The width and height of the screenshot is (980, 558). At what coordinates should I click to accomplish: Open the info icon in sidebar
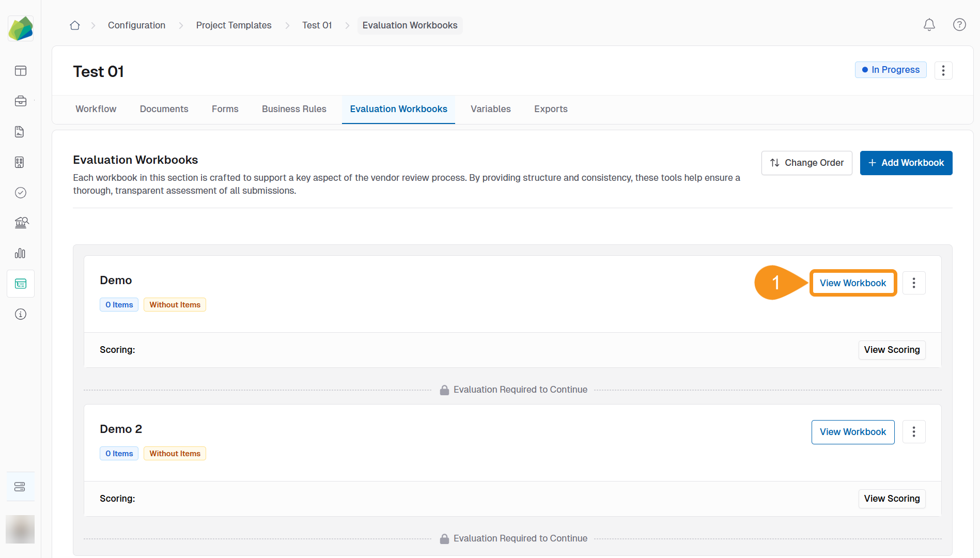click(x=21, y=314)
